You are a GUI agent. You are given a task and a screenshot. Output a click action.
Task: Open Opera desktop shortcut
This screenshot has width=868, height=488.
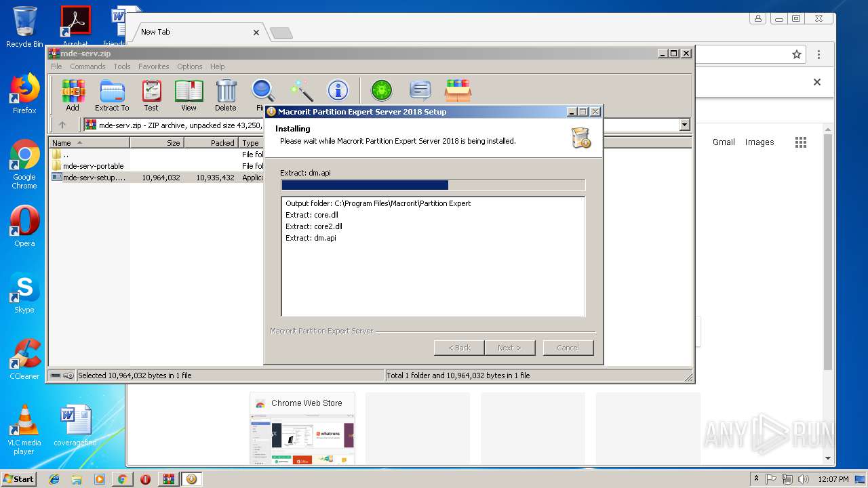(x=24, y=226)
